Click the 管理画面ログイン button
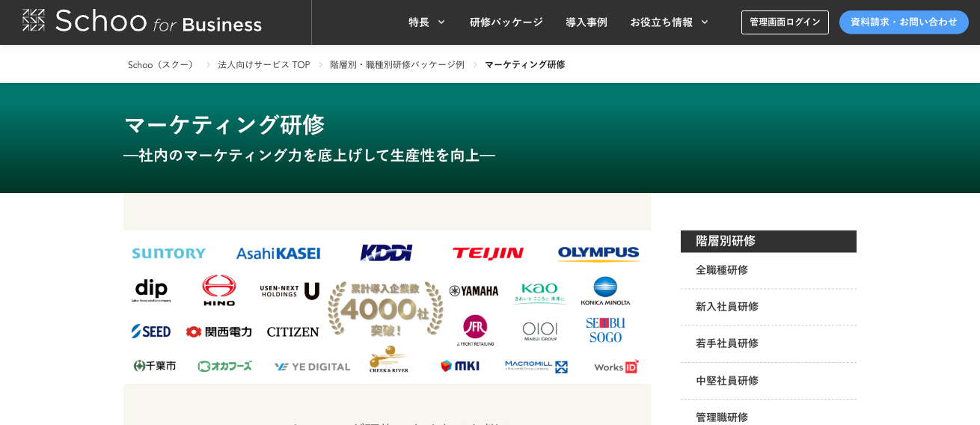Viewport: 980px width, 425px height. tap(785, 22)
